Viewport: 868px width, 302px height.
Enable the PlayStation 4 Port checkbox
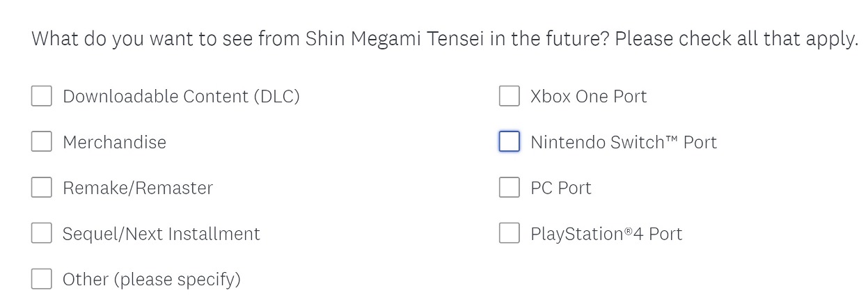click(510, 234)
